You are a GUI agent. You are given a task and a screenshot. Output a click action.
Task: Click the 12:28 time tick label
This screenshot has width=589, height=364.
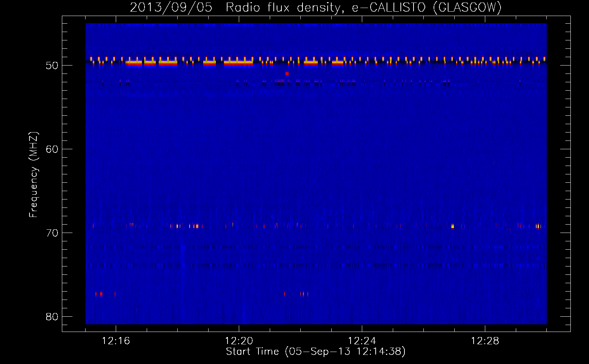pyautogui.click(x=485, y=341)
